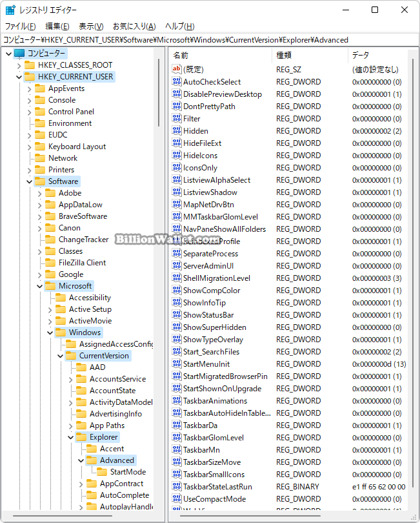Viewport: 420px width, 523px height.
Task: Click the REG_BINARY type cell
Action: point(297,487)
